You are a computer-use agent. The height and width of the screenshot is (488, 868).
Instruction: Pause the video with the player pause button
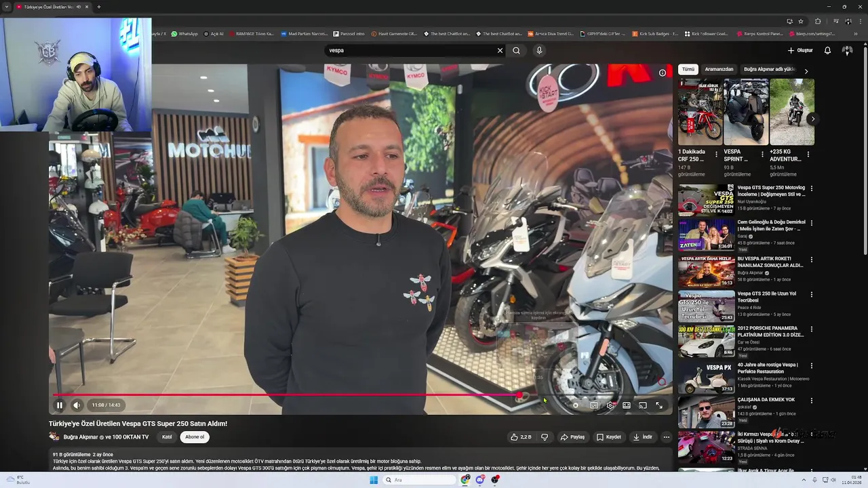[x=60, y=405]
